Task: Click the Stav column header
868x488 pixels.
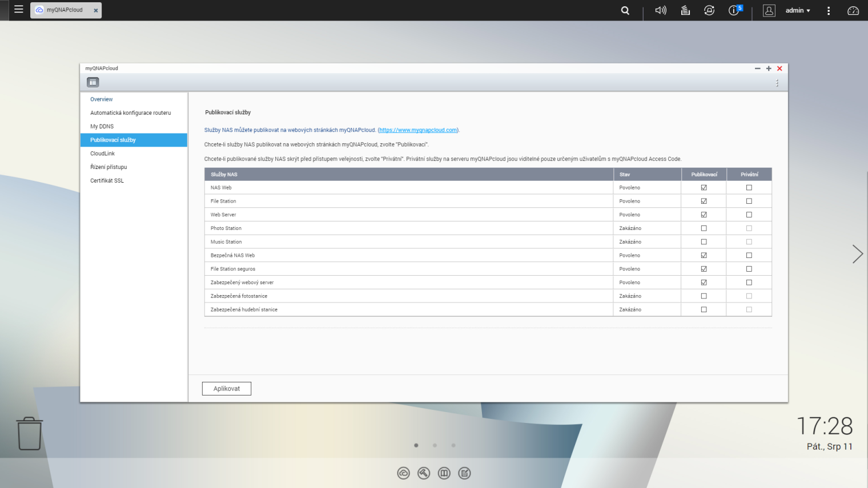Action: point(648,175)
